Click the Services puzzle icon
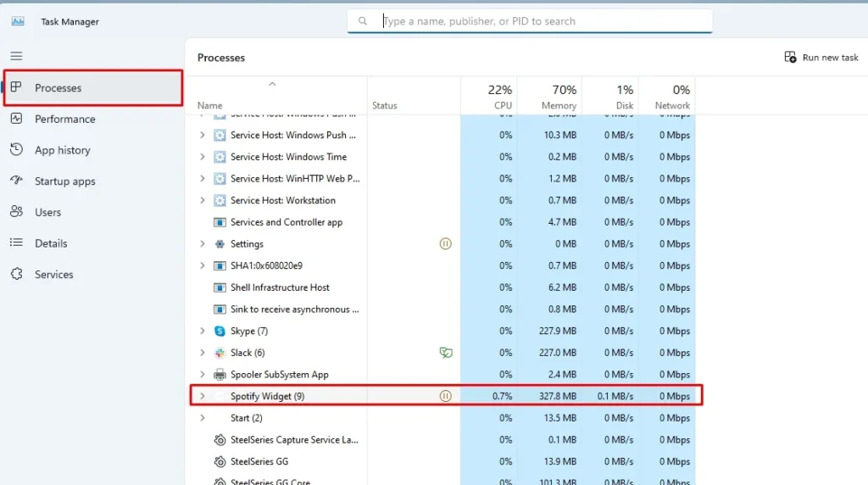Viewport: 868px width, 485px height. (x=16, y=274)
